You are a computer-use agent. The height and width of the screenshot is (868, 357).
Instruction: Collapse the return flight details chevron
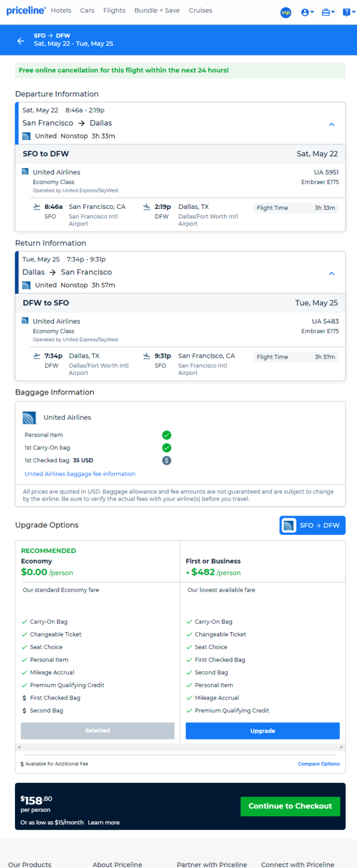click(331, 274)
